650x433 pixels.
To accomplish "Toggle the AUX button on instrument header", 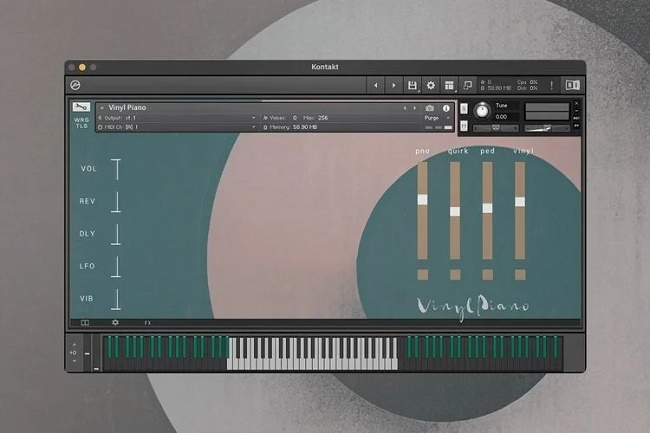I will [x=576, y=118].
